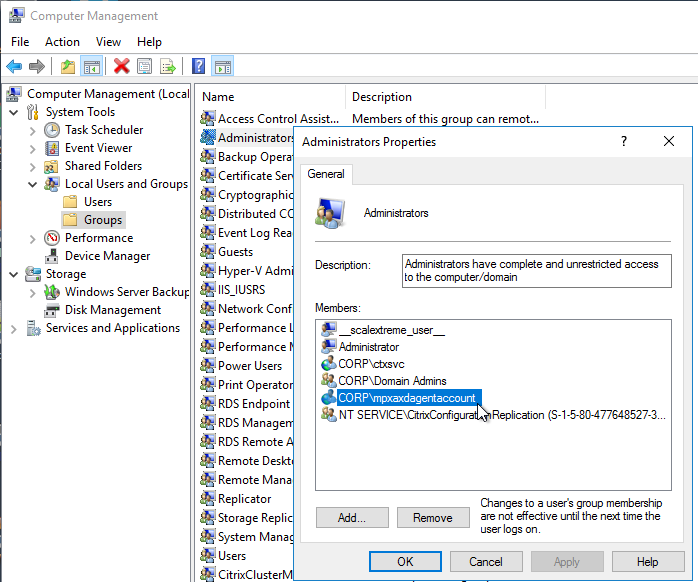Select the Hyper-V Admin group row

(x=247, y=271)
